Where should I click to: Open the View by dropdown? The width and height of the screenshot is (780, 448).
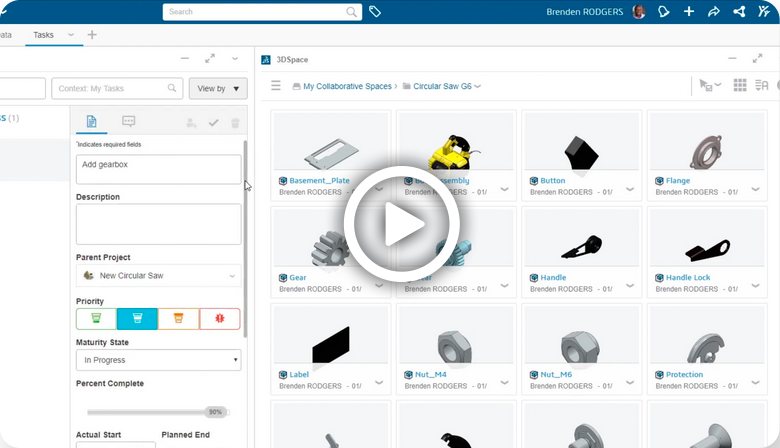(x=218, y=89)
